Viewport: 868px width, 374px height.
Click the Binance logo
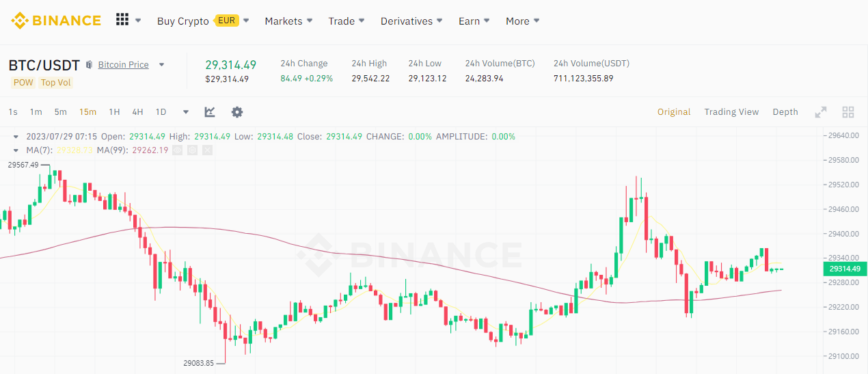click(x=56, y=21)
